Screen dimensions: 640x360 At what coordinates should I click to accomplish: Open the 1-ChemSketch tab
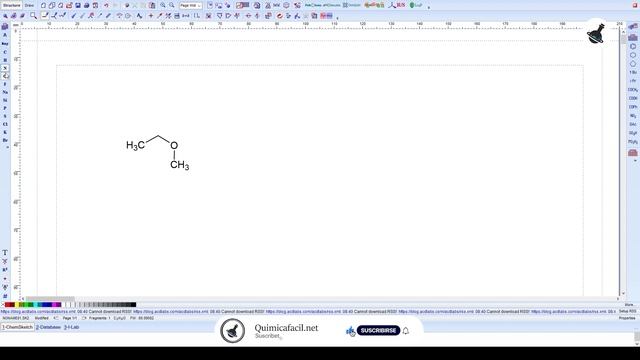pos(18,327)
